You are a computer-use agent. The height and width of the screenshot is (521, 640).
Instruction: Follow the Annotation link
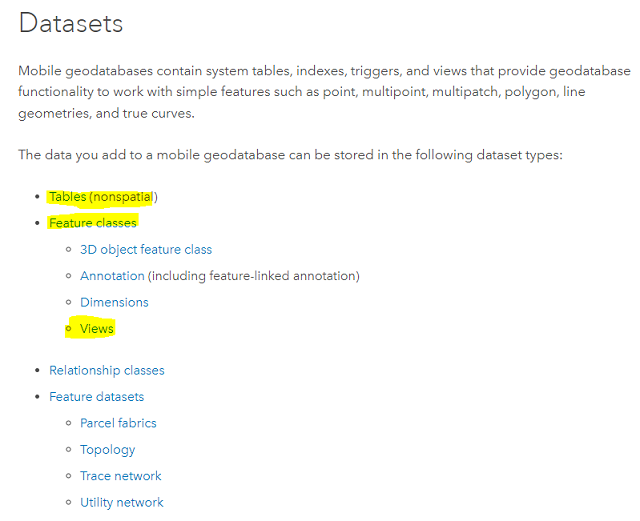click(x=112, y=276)
